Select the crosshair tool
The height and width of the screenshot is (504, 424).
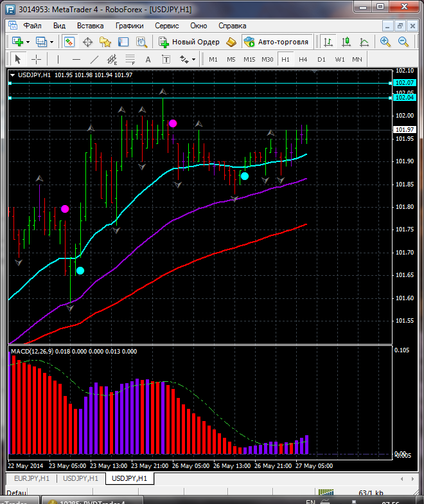pyautogui.click(x=36, y=59)
